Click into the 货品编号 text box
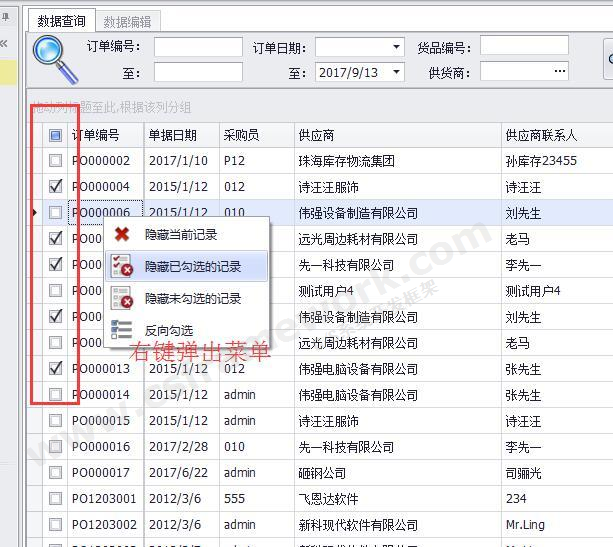This screenshot has width=613, height=547. tap(523, 46)
